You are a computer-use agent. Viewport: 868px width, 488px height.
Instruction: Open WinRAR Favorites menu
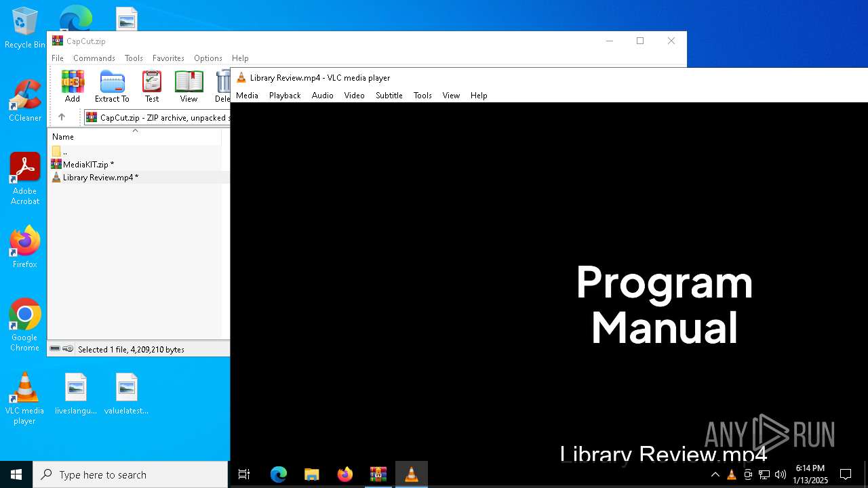click(x=168, y=58)
